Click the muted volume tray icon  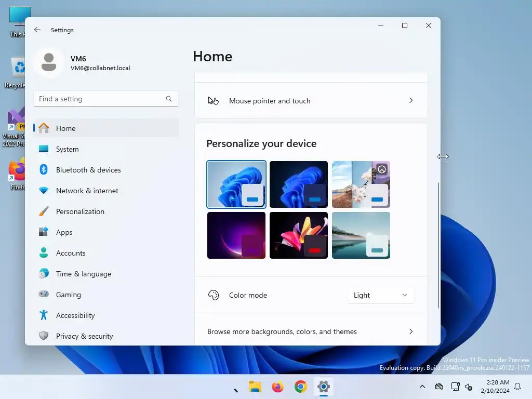[x=469, y=387]
